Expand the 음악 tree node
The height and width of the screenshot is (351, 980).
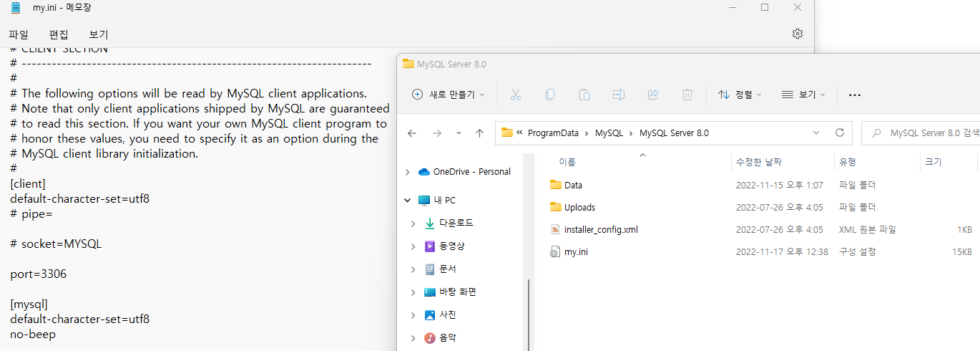point(413,338)
